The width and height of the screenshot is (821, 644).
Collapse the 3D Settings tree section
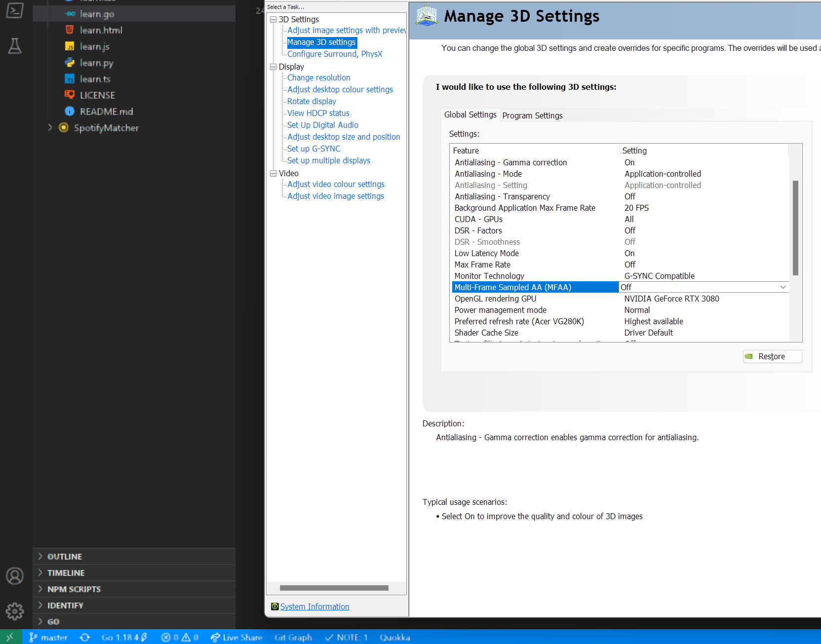click(273, 19)
